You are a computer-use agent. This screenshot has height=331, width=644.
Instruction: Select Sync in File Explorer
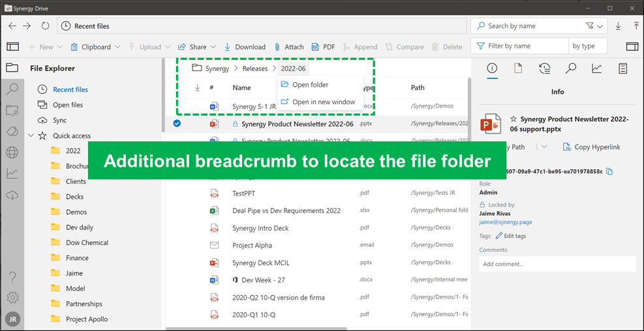point(59,120)
